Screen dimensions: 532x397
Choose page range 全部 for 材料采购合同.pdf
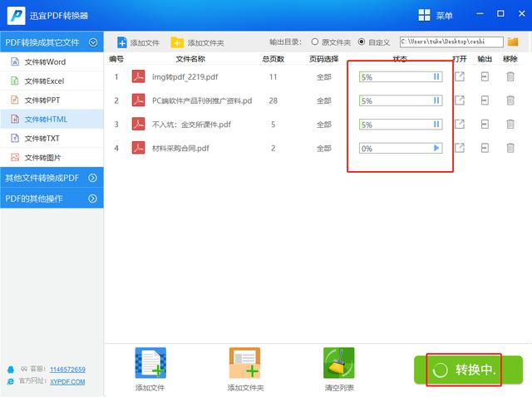(x=323, y=148)
